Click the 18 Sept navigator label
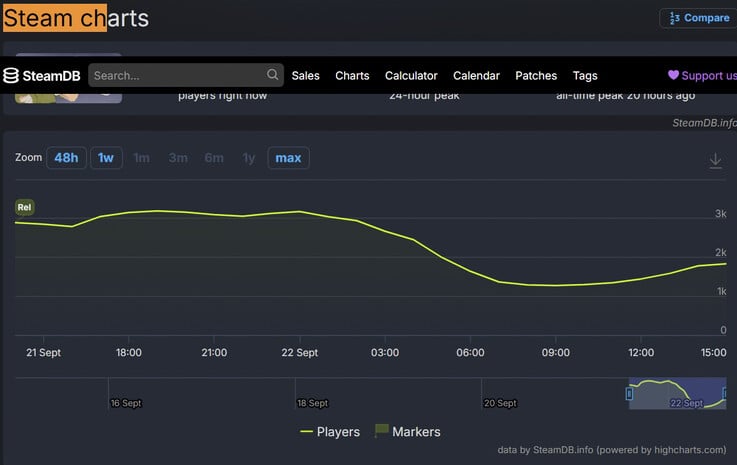 pyautogui.click(x=313, y=403)
